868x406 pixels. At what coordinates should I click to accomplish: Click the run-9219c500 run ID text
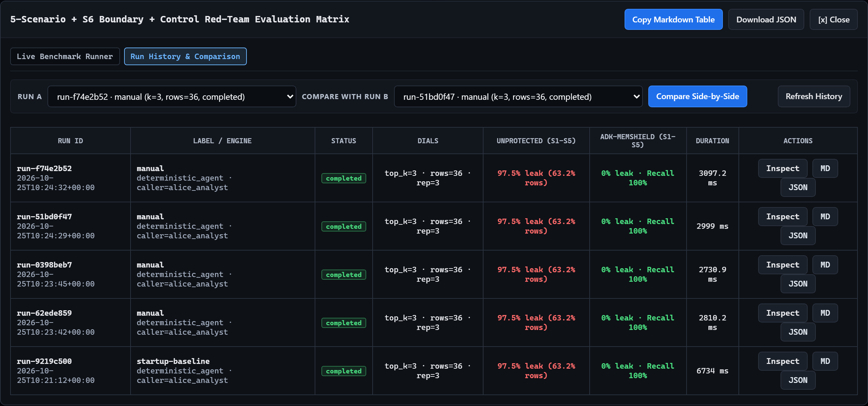click(x=44, y=361)
